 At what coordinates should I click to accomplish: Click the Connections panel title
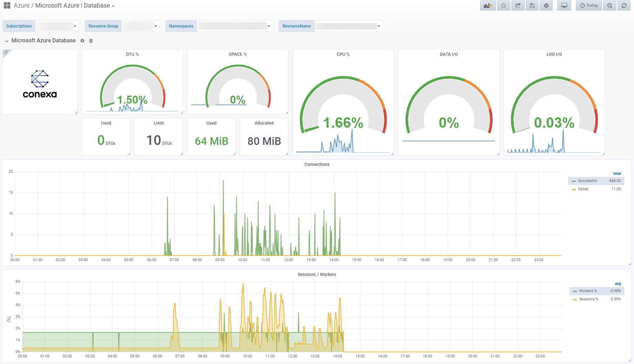point(317,164)
